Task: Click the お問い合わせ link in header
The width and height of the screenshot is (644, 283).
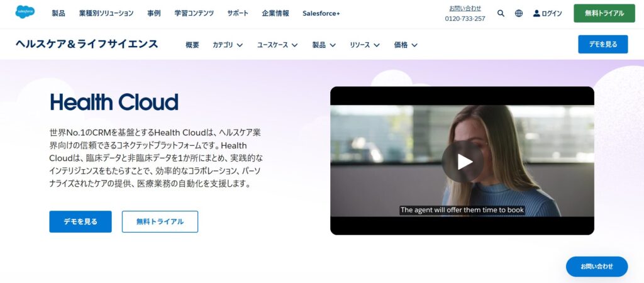Action: click(x=465, y=8)
